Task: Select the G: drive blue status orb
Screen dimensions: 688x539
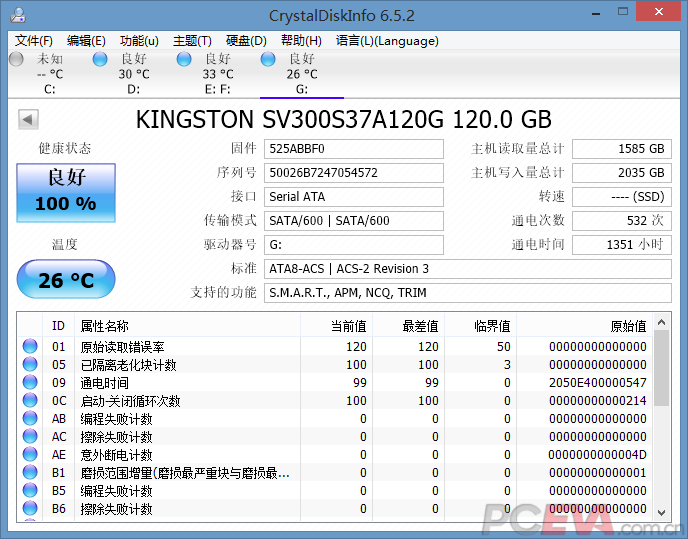Action: click(268, 59)
